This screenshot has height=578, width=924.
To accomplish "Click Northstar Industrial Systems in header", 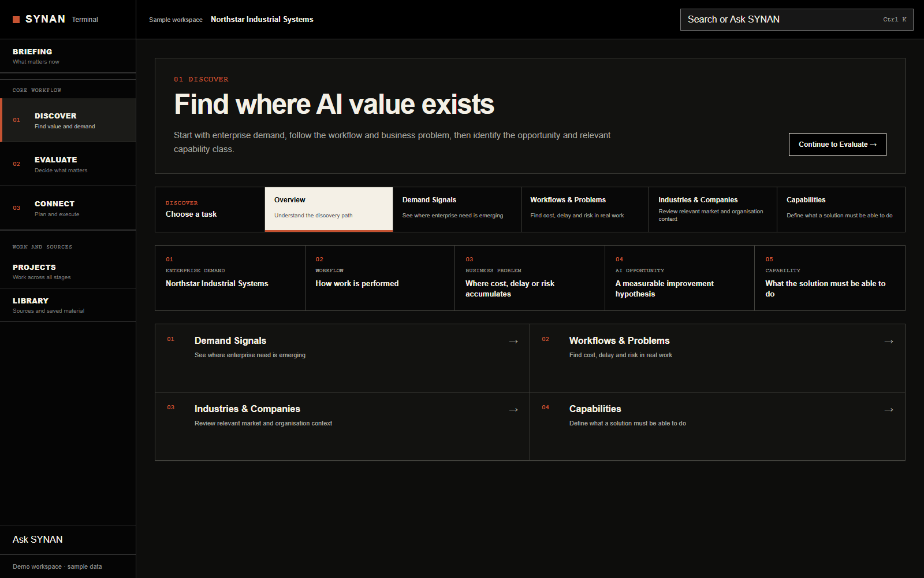I will click(x=262, y=20).
